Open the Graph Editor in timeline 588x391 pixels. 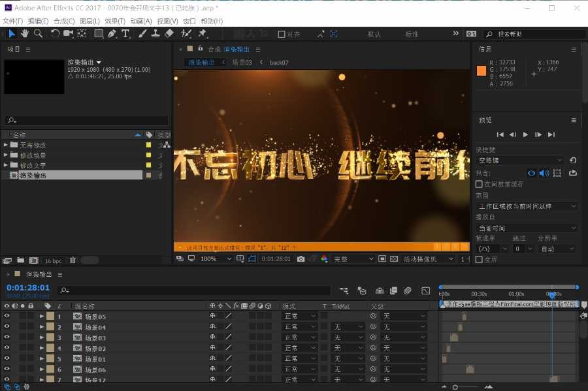[x=425, y=290]
